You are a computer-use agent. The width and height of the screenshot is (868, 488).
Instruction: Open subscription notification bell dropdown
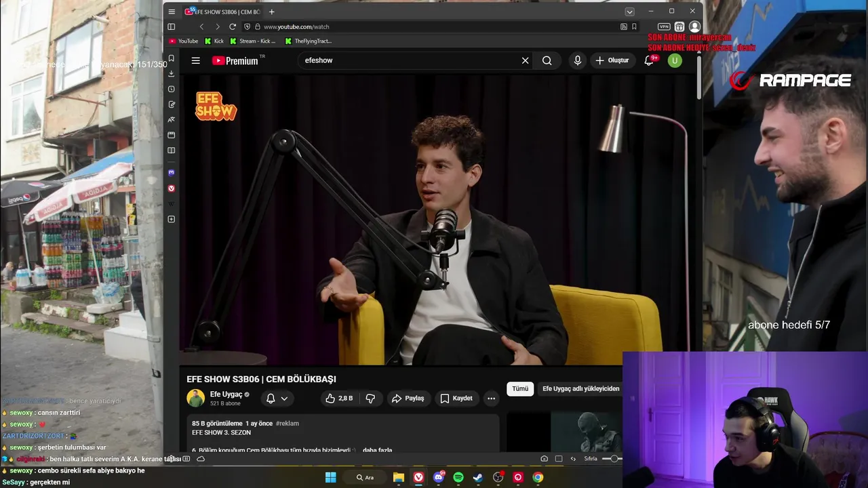pyautogui.click(x=277, y=399)
